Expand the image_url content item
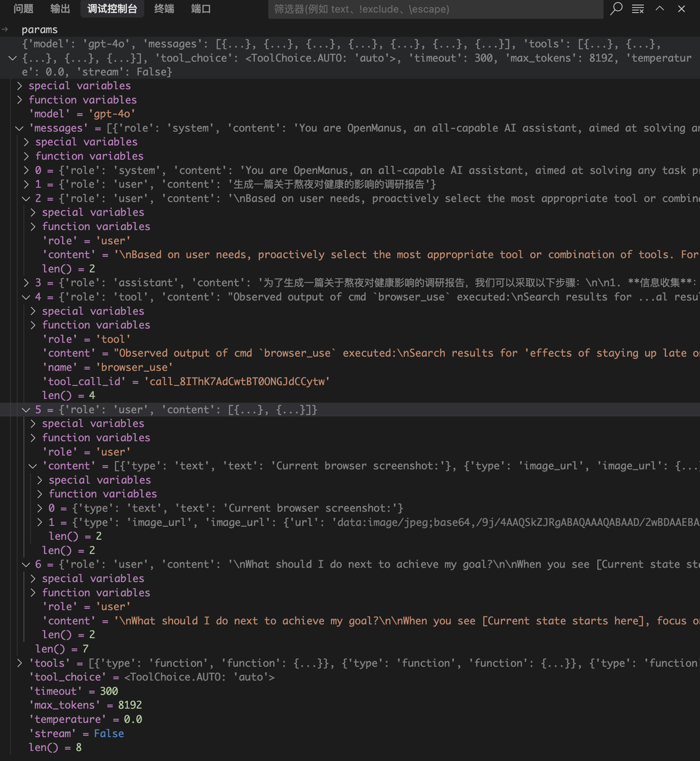Image resolution: width=700 pixels, height=761 pixels. [40, 523]
